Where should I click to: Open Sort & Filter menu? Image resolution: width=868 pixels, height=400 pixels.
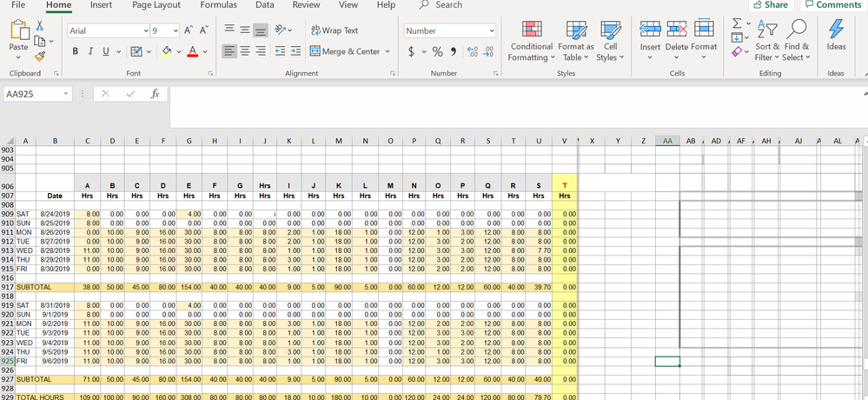[x=767, y=41]
